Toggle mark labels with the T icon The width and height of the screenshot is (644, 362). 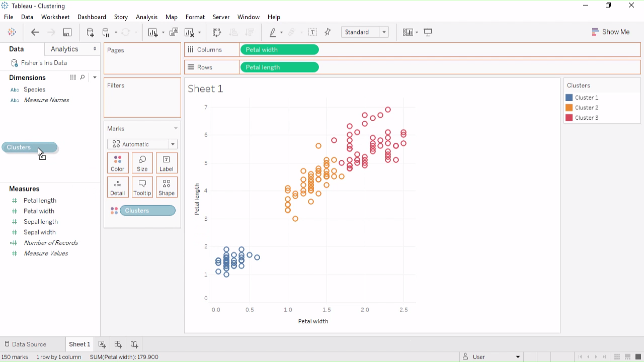(x=312, y=32)
